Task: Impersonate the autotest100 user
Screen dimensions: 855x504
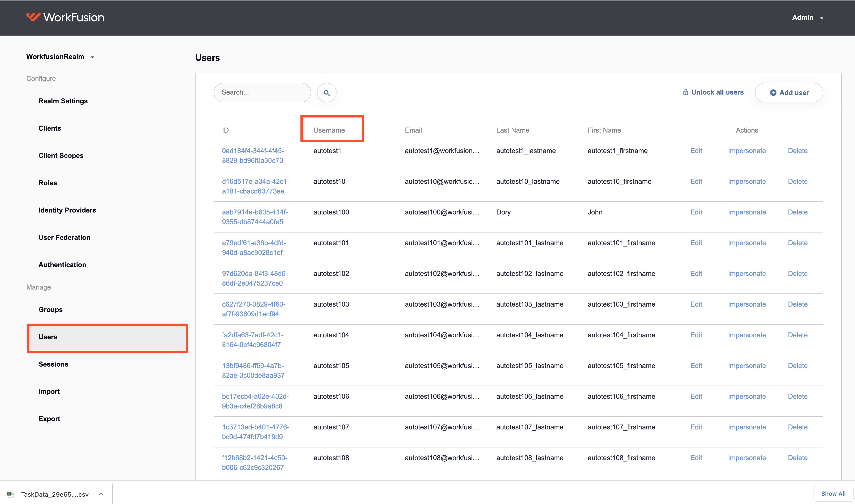Action: [x=746, y=212]
